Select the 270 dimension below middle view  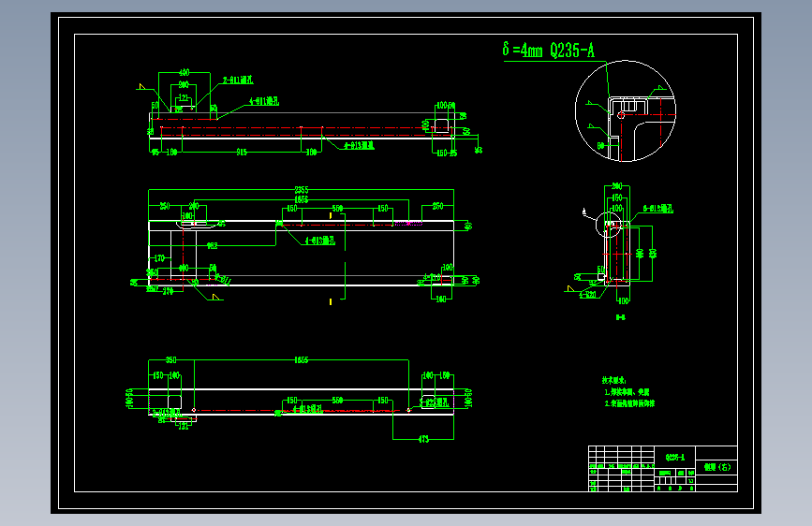pos(168,291)
